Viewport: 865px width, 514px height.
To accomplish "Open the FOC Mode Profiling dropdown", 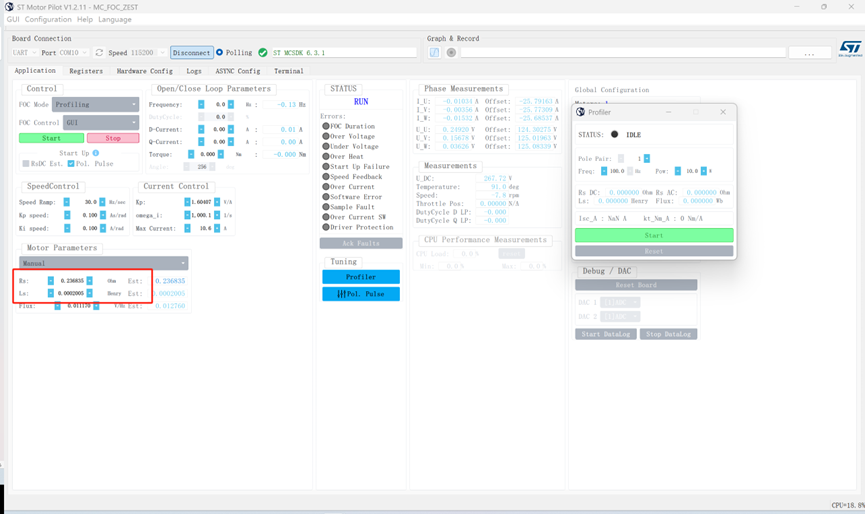I will [95, 104].
